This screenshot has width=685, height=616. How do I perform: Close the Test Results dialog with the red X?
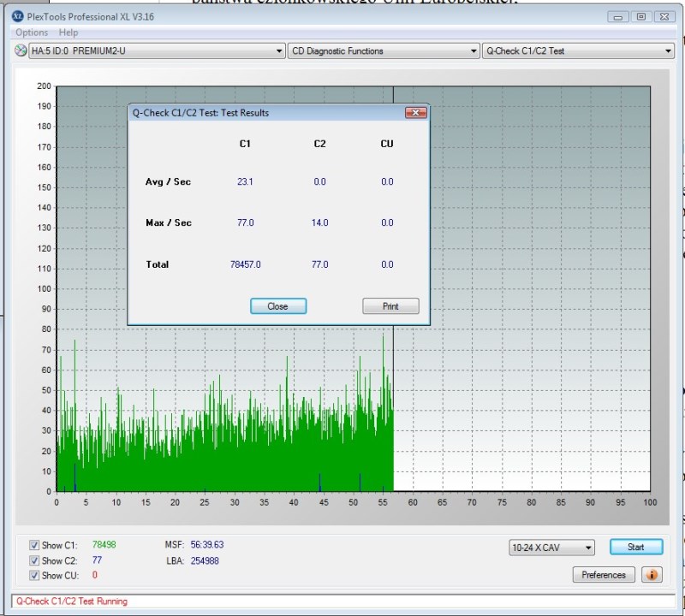pos(415,113)
